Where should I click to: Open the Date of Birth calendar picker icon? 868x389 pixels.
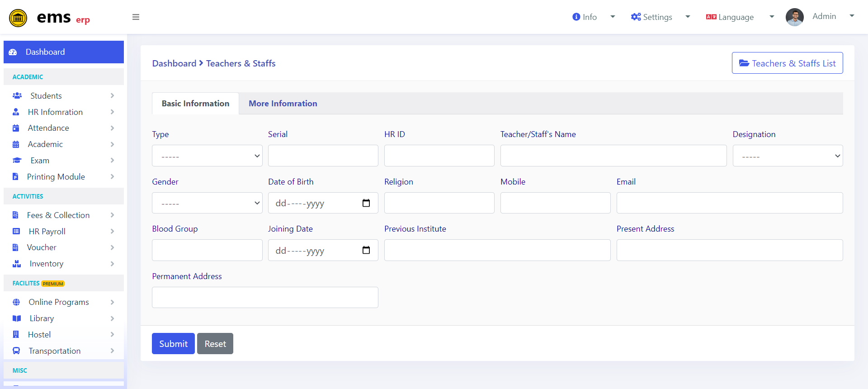click(x=366, y=203)
